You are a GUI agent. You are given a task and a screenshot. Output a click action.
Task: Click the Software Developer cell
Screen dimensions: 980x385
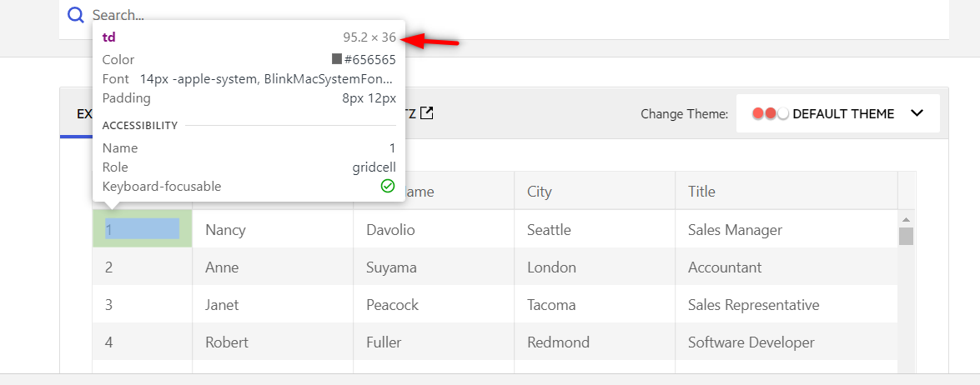(751, 342)
